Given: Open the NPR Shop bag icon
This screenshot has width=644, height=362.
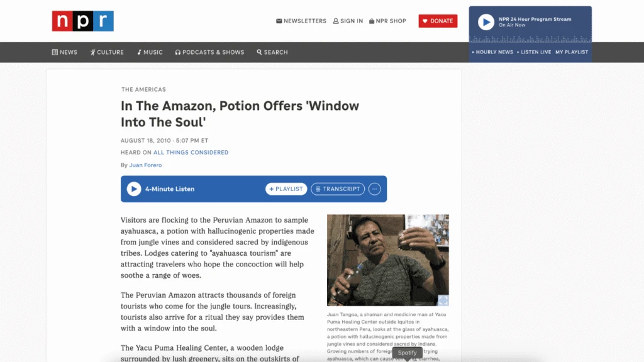Looking at the screenshot, I should pyautogui.click(x=371, y=21).
